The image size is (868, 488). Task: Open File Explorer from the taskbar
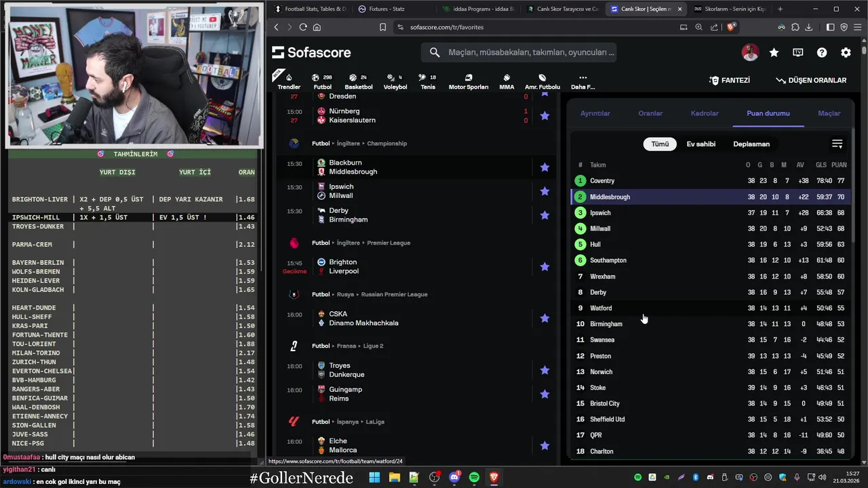coord(394,477)
